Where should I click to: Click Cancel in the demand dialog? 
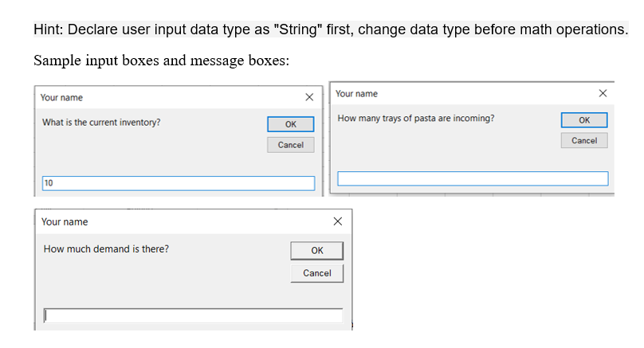pyautogui.click(x=316, y=273)
